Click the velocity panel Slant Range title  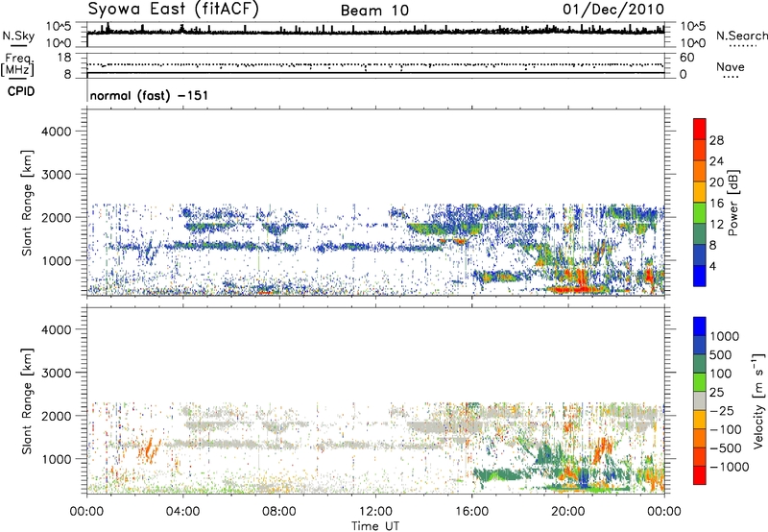[x=27, y=400]
